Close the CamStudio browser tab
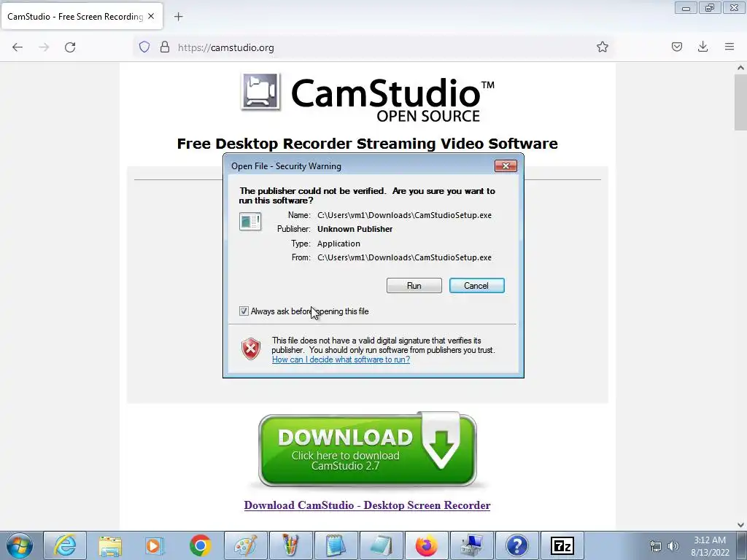Image resolution: width=747 pixels, height=560 pixels. pos(151,16)
